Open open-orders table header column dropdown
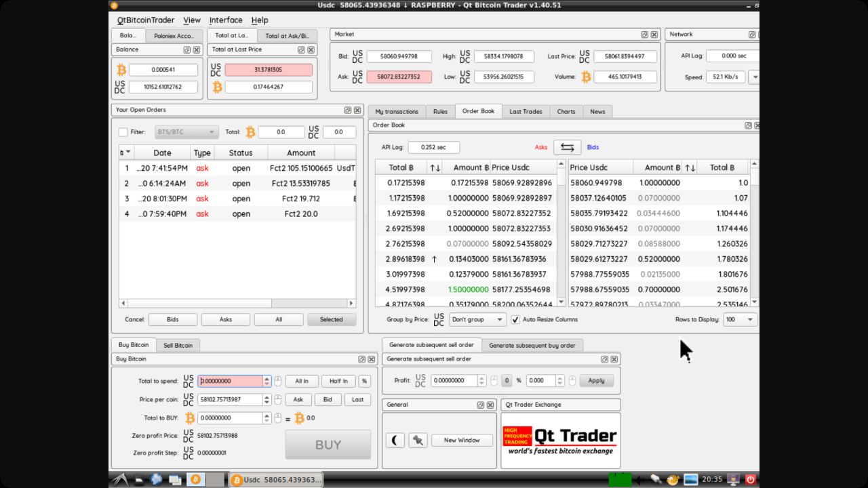The height and width of the screenshot is (488, 868). pyautogui.click(x=126, y=152)
